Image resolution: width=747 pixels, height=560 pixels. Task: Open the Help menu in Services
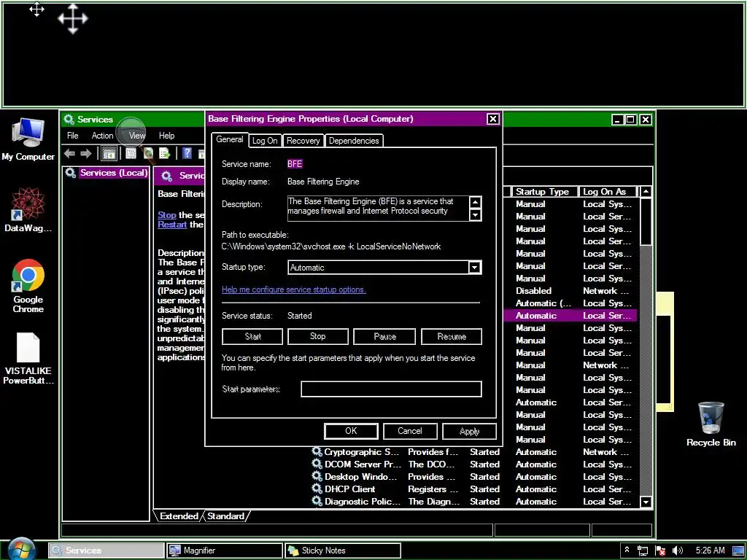(167, 136)
